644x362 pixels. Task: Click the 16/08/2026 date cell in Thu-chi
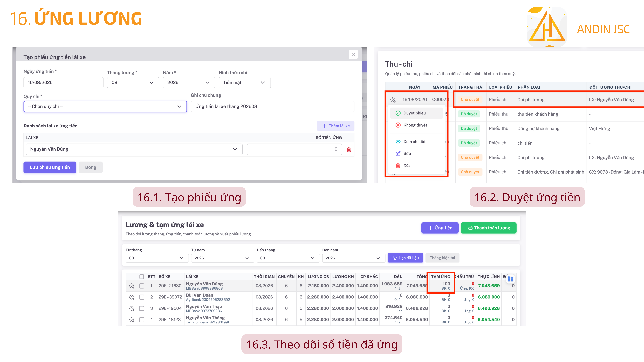pos(414,100)
